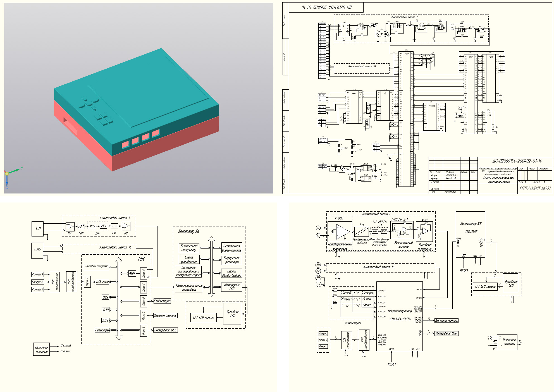
Task: Click the 'АЦП' block
Action: coord(132,273)
